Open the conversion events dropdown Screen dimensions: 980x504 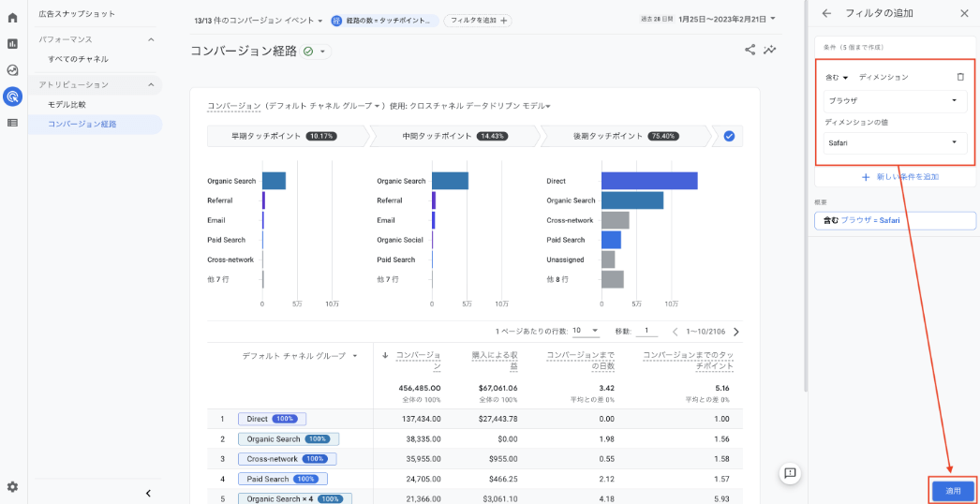coord(259,21)
